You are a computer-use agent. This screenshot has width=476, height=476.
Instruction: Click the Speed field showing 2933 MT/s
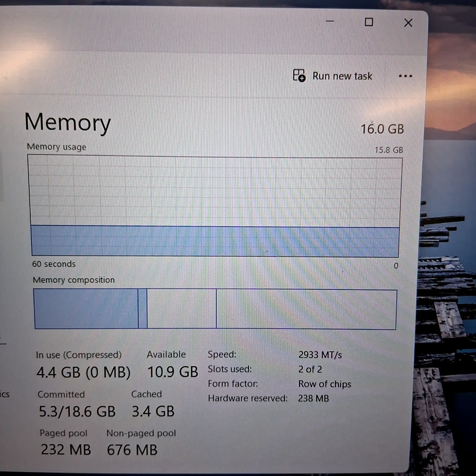320,355
